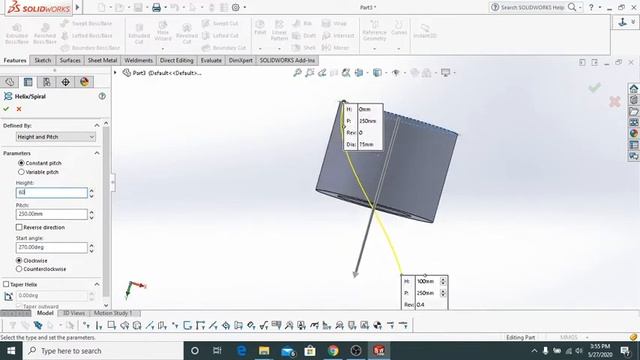Switch to the Sketch tab
640x360 pixels.
(43, 60)
